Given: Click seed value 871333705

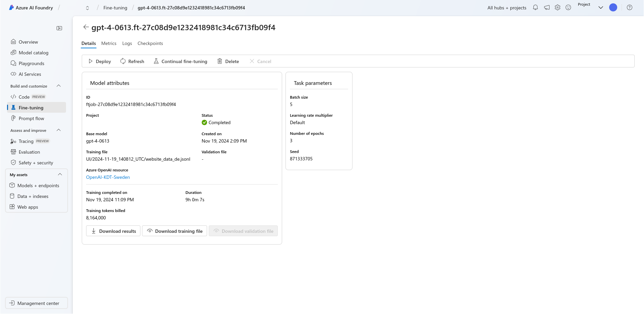Looking at the screenshot, I should pyautogui.click(x=301, y=159).
